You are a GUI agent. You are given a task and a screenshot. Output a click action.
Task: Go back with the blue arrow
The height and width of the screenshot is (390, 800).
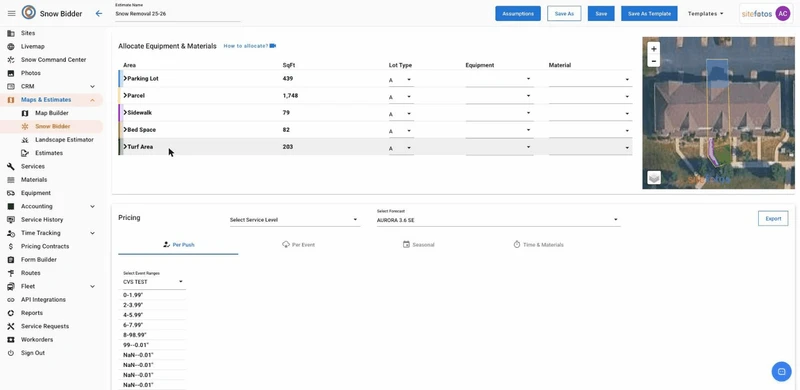point(99,14)
